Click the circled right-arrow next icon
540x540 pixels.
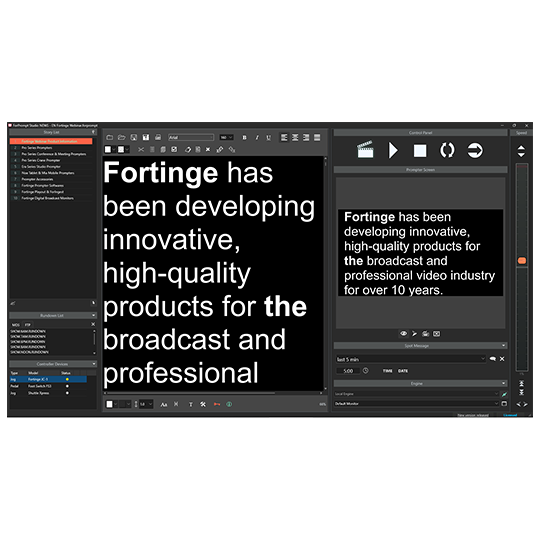coord(475,150)
